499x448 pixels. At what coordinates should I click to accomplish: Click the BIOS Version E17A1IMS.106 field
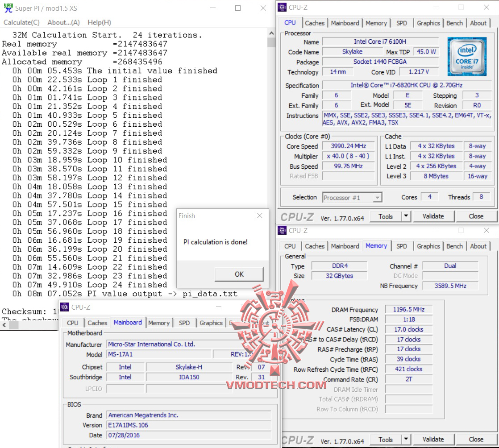click(x=189, y=425)
